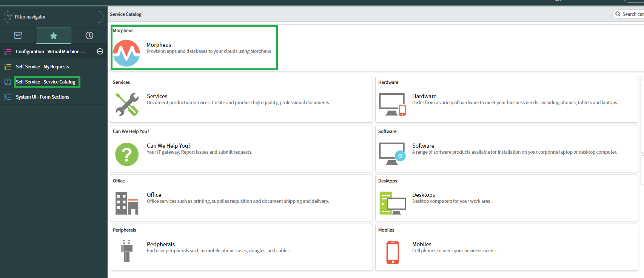Click the range of software products description
The height and width of the screenshot is (278, 644).
(515, 152)
